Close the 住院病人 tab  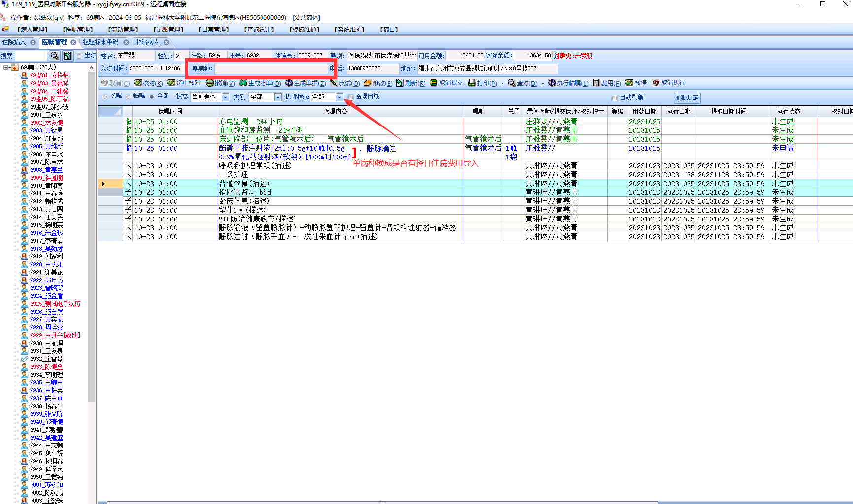[x=33, y=42]
